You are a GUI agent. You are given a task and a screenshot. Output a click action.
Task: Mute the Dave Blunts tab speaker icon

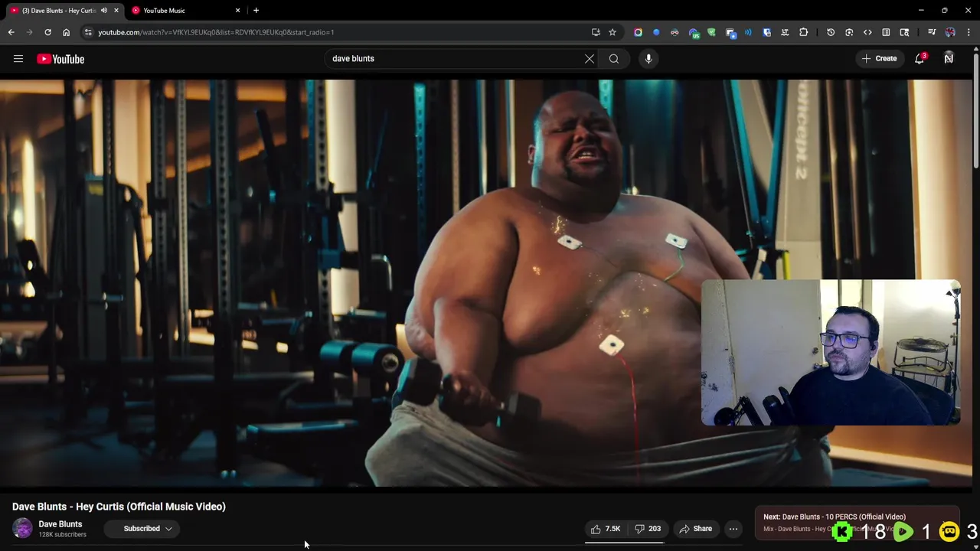104,11
